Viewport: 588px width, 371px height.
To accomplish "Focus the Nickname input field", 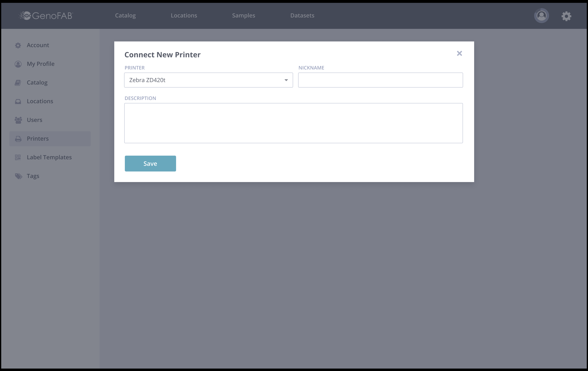I will [380, 80].
